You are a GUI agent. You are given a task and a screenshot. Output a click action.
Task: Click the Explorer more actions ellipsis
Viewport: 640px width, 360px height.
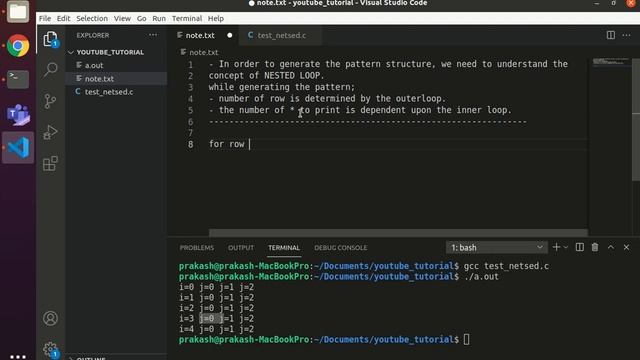[153, 35]
